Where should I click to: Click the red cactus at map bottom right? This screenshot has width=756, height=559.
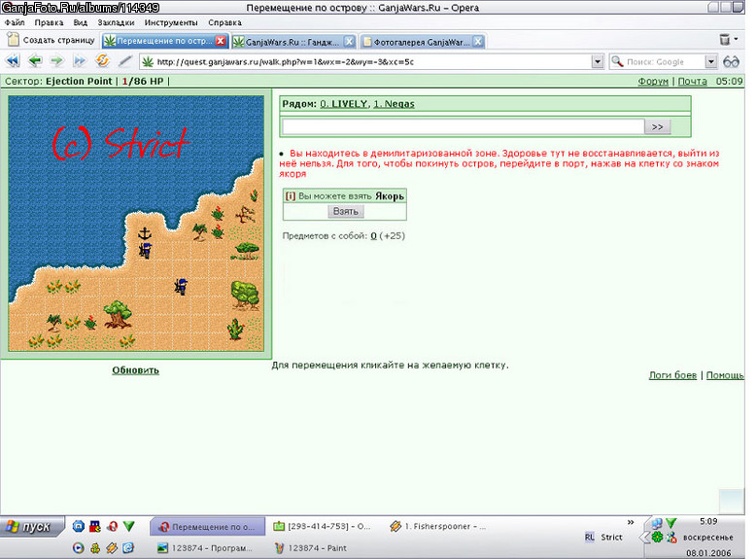pos(236,330)
